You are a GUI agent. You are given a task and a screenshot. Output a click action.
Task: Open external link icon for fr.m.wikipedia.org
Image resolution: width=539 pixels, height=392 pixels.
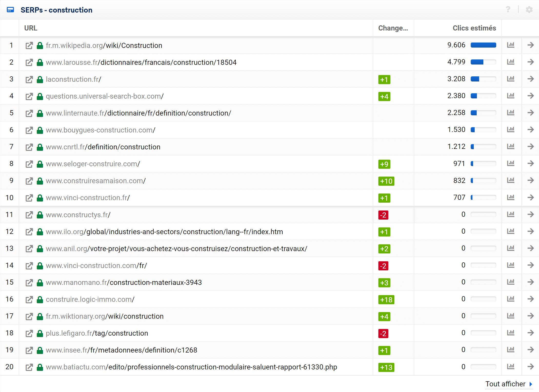click(x=29, y=45)
